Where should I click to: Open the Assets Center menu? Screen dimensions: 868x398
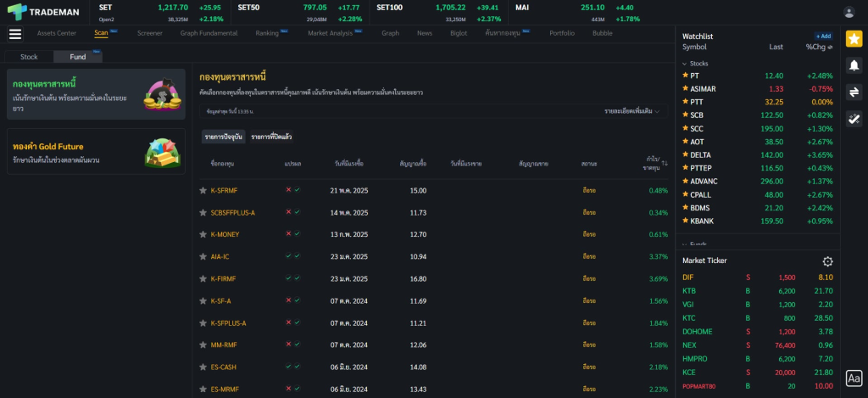pyautogui.click(x=57, y=33)
